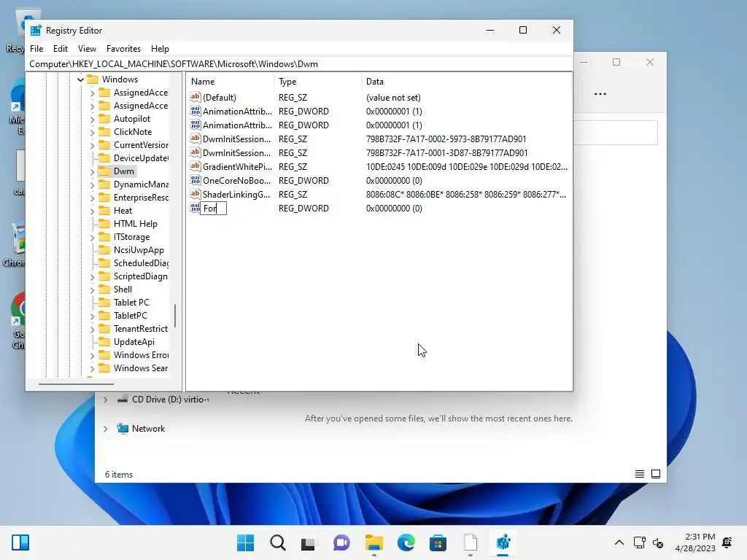Select the ScheduledDiagnostics key
Viewport: 747px width, 560px height.
point(141,262)
